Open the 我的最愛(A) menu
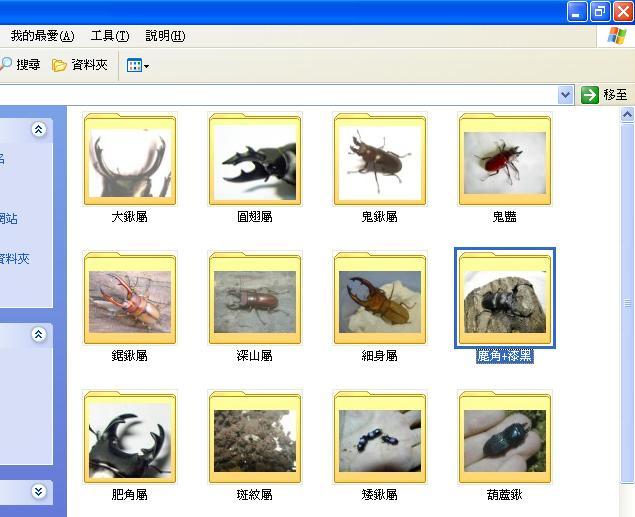The width and height of the screenshot is (635, 517). point(42,36)
